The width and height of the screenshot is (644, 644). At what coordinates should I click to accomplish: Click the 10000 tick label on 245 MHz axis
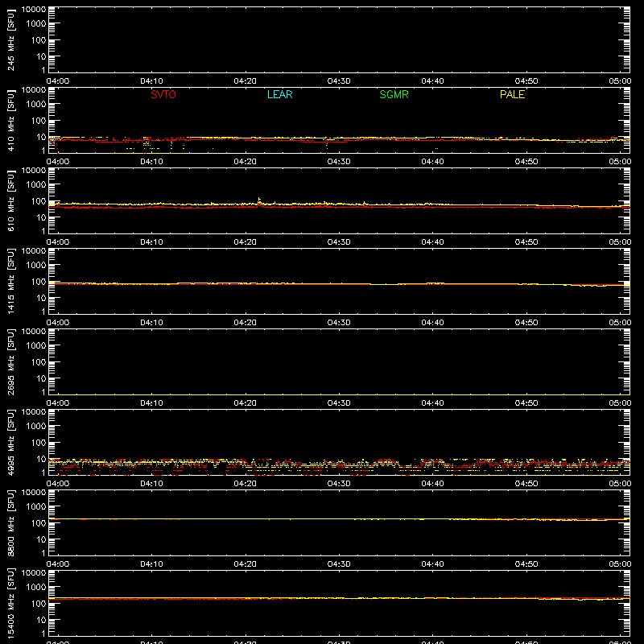pos(34,10)
